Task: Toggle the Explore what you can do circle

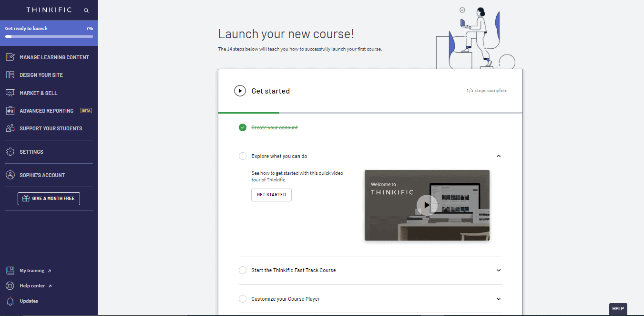Action: click(x=243, y=156)
